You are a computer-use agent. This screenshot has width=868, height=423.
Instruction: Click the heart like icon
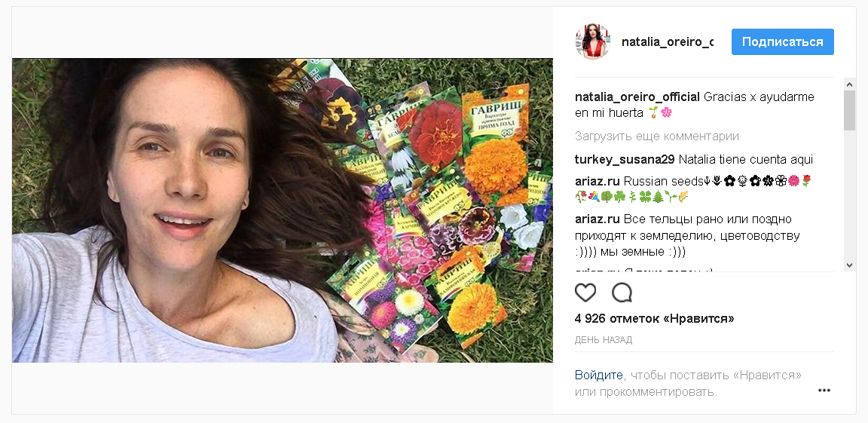(585, 293)
